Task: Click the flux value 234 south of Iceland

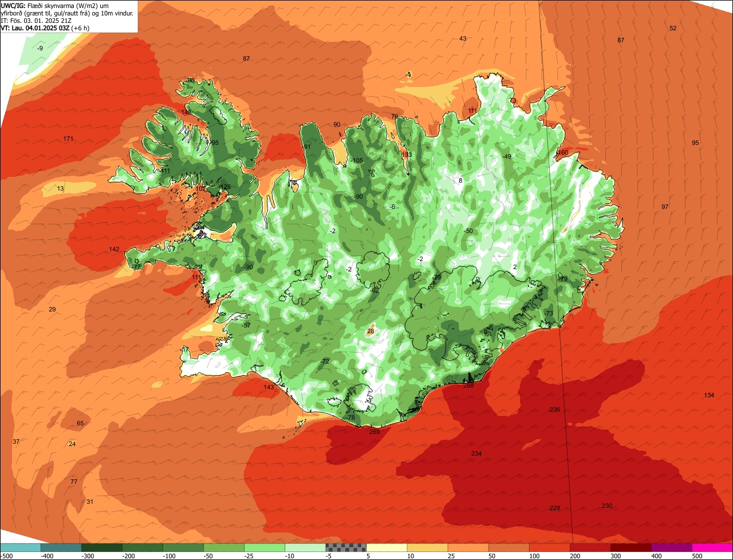Action: click(x=476, y=454)
